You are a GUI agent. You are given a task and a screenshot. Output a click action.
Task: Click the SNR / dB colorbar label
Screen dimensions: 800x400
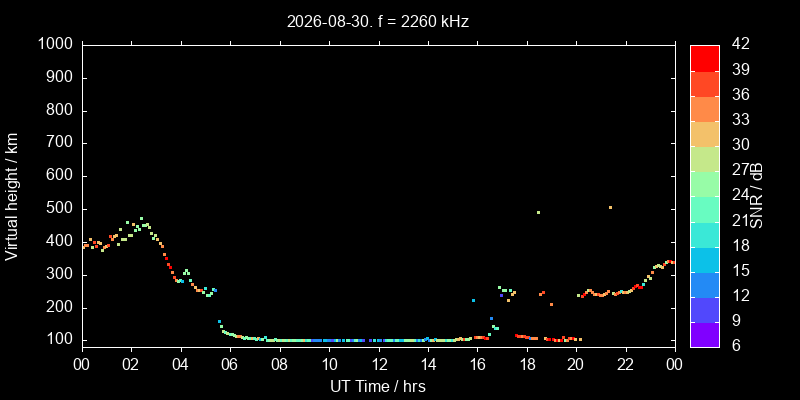pos(757,196)
